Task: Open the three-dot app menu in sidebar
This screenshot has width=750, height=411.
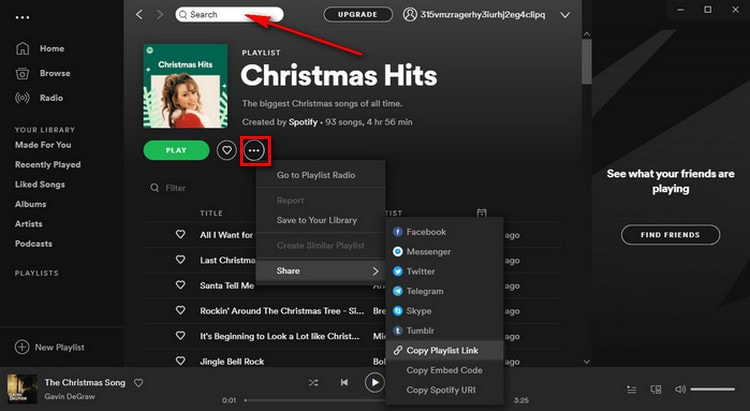Action: tap(22, 18)
